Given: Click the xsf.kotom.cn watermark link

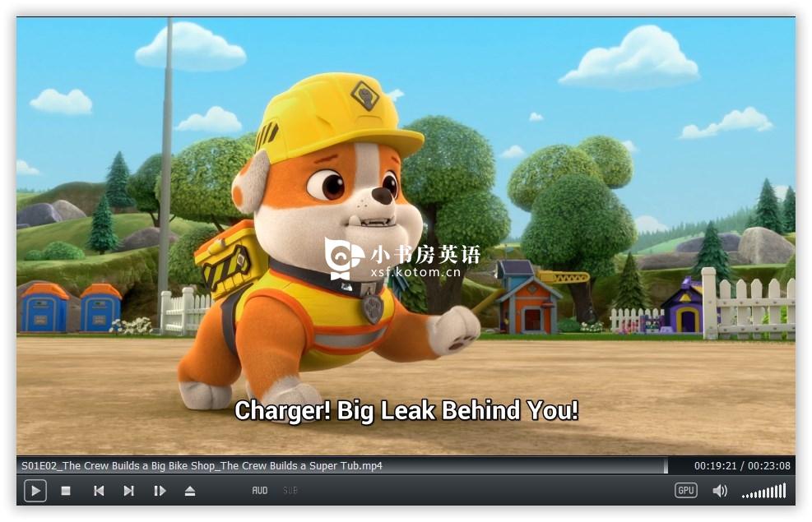Looking at the screenshot, I should point(415,272).
